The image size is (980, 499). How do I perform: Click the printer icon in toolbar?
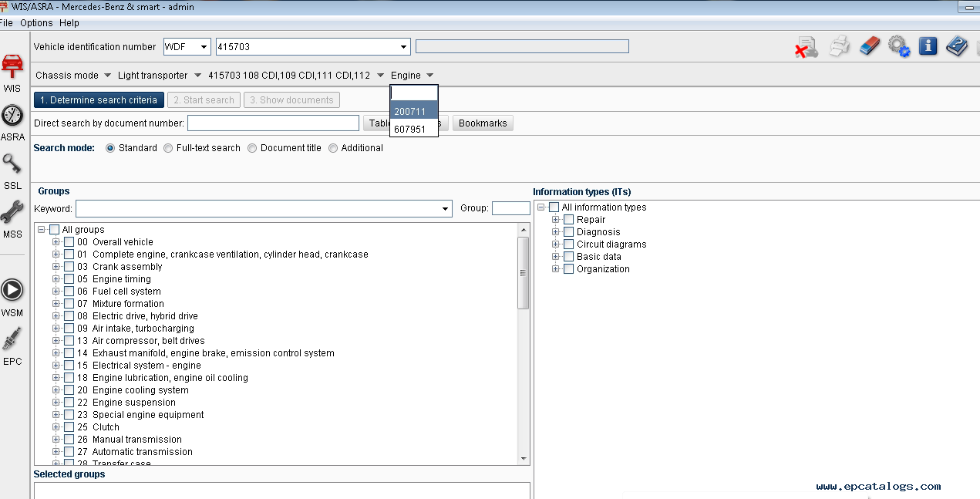tap(840, 46)
